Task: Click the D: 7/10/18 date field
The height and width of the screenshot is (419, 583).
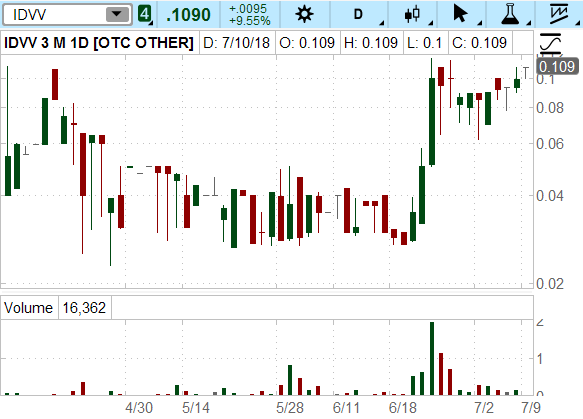Action: click(x=236, y=43)
